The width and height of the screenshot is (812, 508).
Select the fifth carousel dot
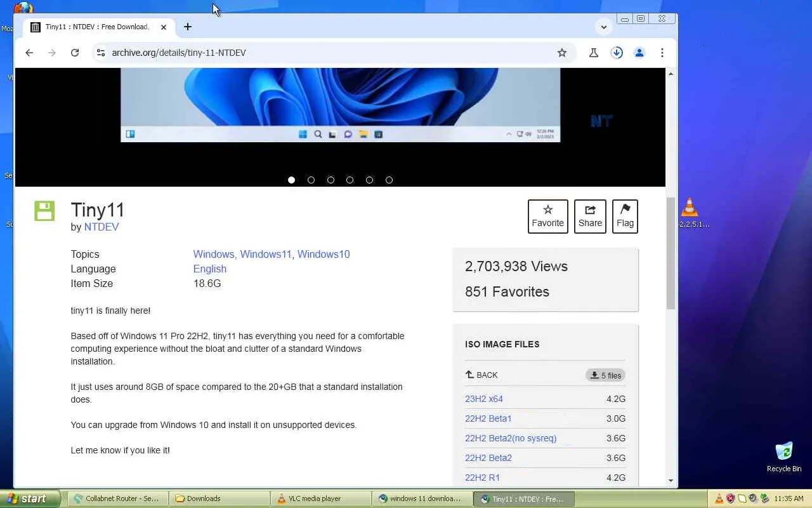click(x=369, y=180)
